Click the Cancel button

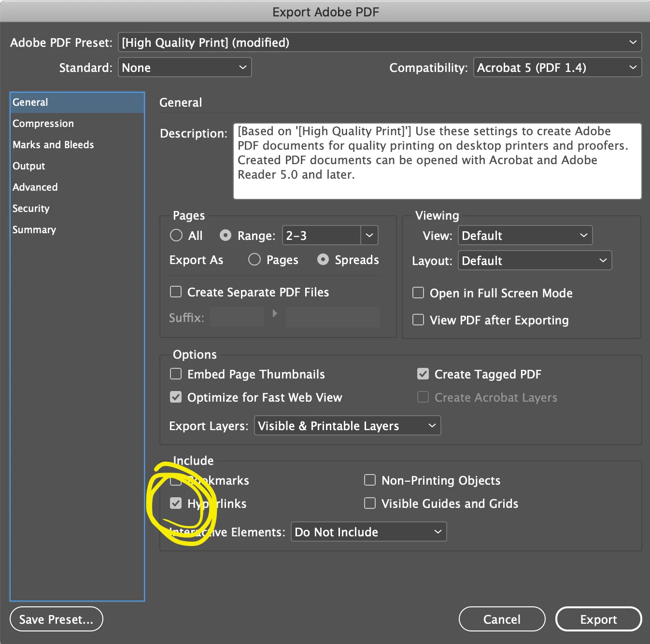point(502,619)
